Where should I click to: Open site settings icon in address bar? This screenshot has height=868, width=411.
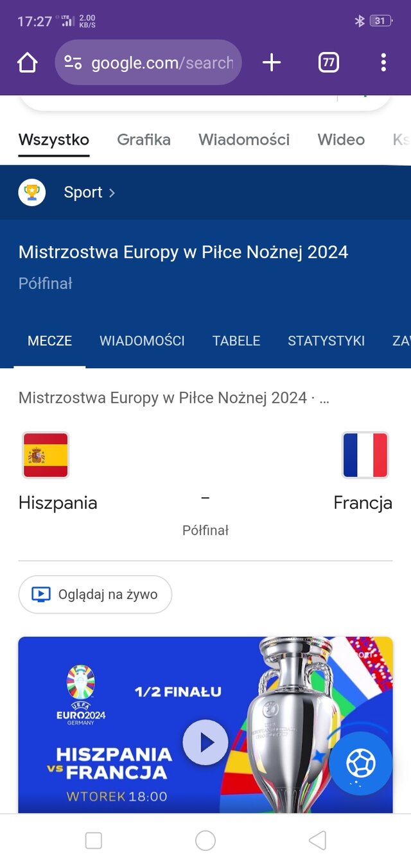(73, 62)
